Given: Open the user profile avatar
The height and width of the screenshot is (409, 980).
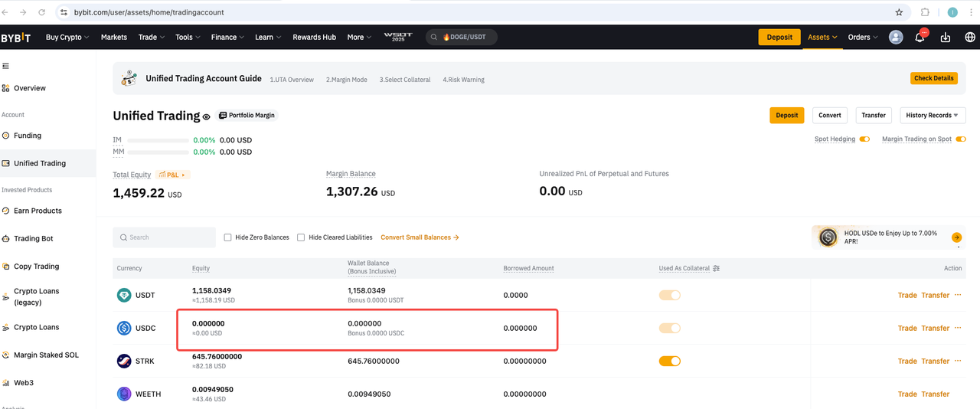Looking at the screenshot, I should pos(896,38).
